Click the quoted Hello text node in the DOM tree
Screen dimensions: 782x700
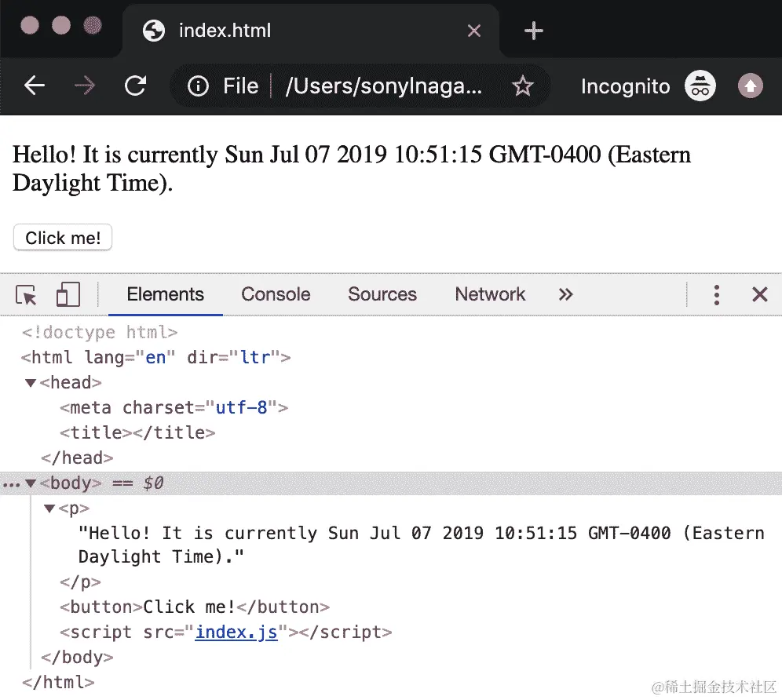[x=421, y=545]
